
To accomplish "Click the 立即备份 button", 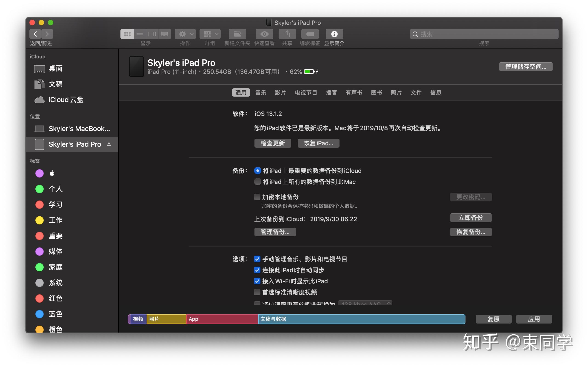I will tap(471, 218).
